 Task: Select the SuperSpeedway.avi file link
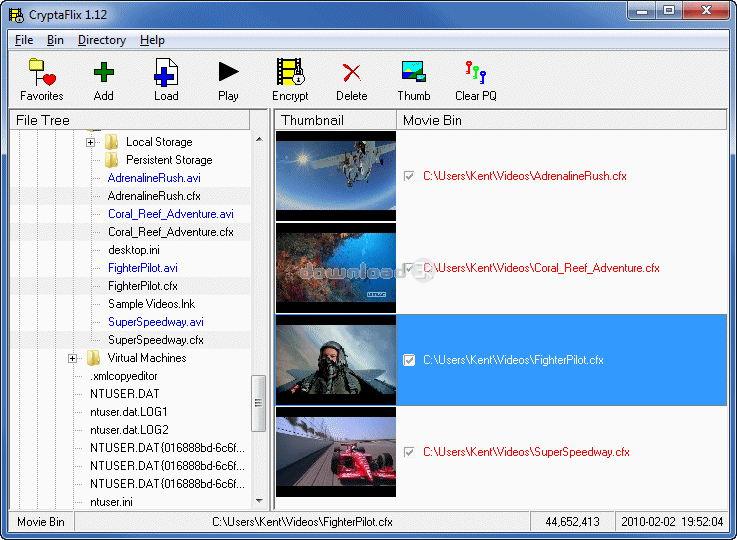point(156,322)
